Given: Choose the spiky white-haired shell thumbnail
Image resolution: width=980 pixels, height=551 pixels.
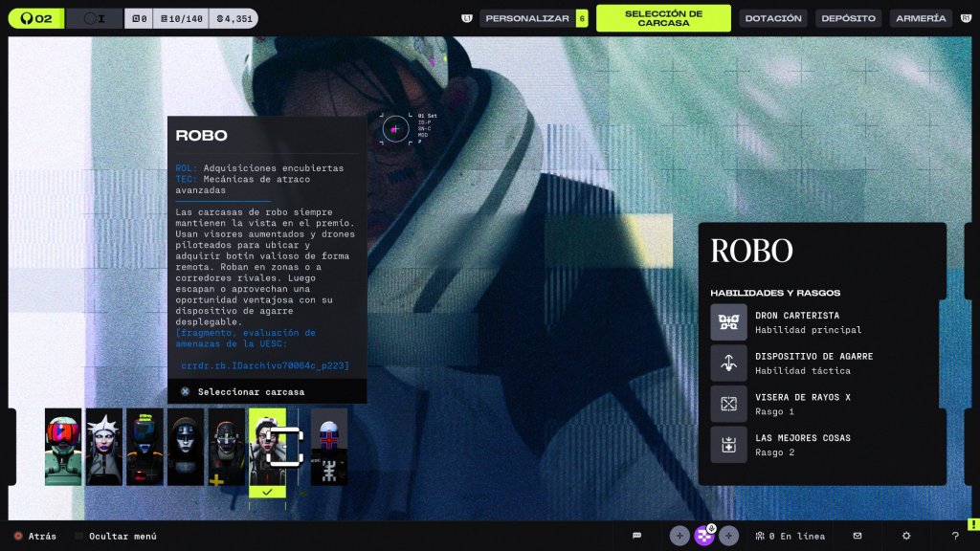Looking at the screenshot, I should [104, 447].
